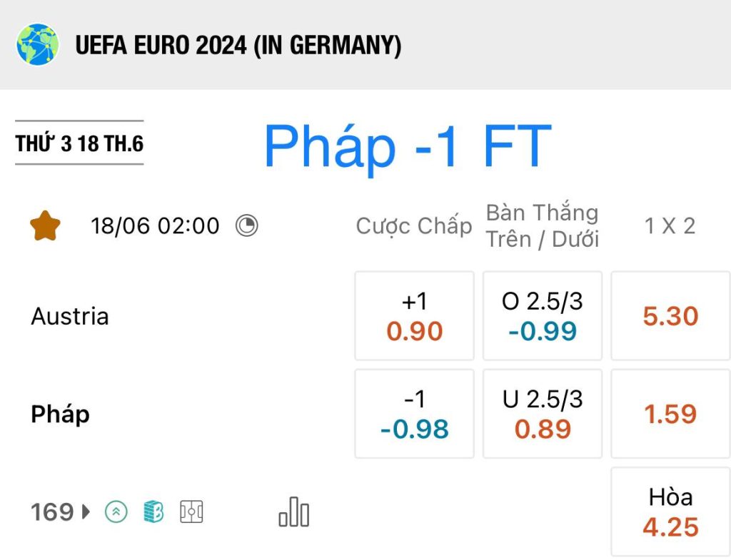Open the globe league icon
The height and width of the screenshot is (560, 731).
pos(38,45)
